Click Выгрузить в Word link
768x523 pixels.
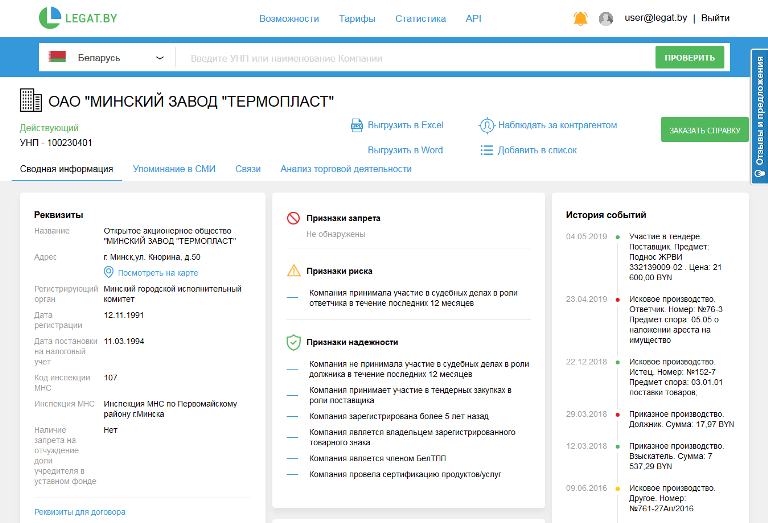point(405,150)
